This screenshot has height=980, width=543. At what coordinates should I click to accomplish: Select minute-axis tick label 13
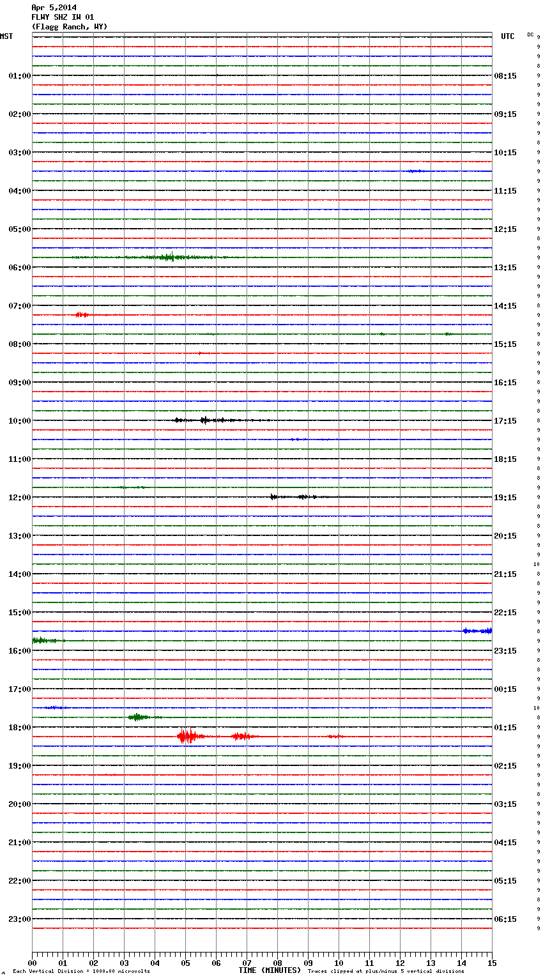[431, 963]
